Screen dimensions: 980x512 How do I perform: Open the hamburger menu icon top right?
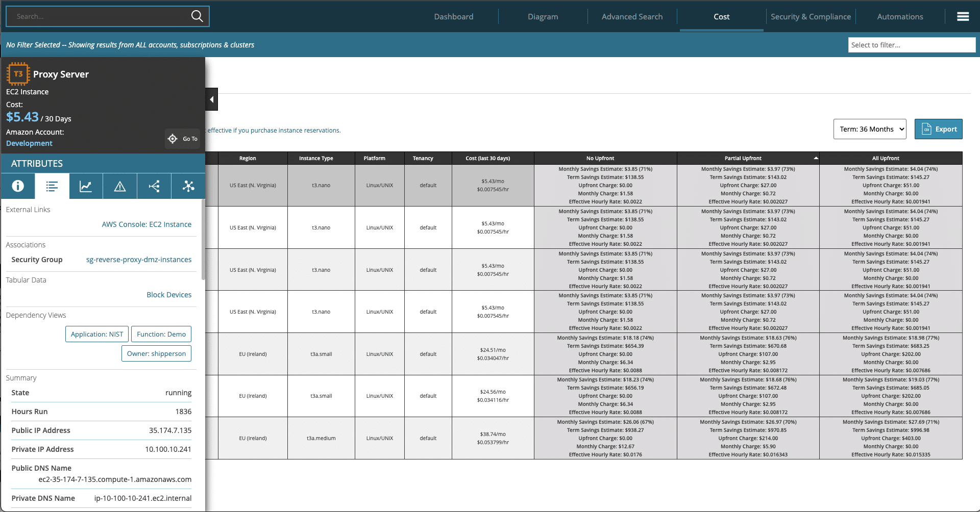point(963,16)
